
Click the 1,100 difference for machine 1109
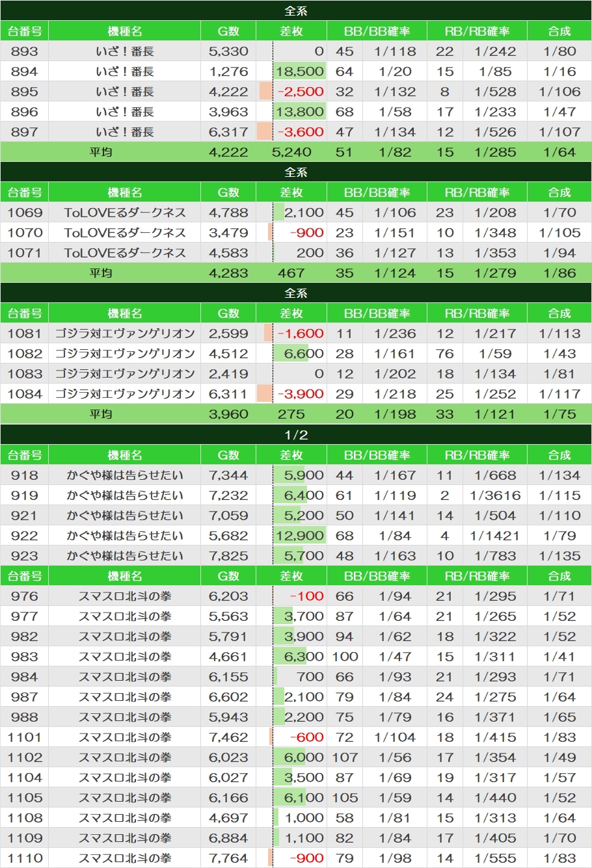(x=304, y=838)
